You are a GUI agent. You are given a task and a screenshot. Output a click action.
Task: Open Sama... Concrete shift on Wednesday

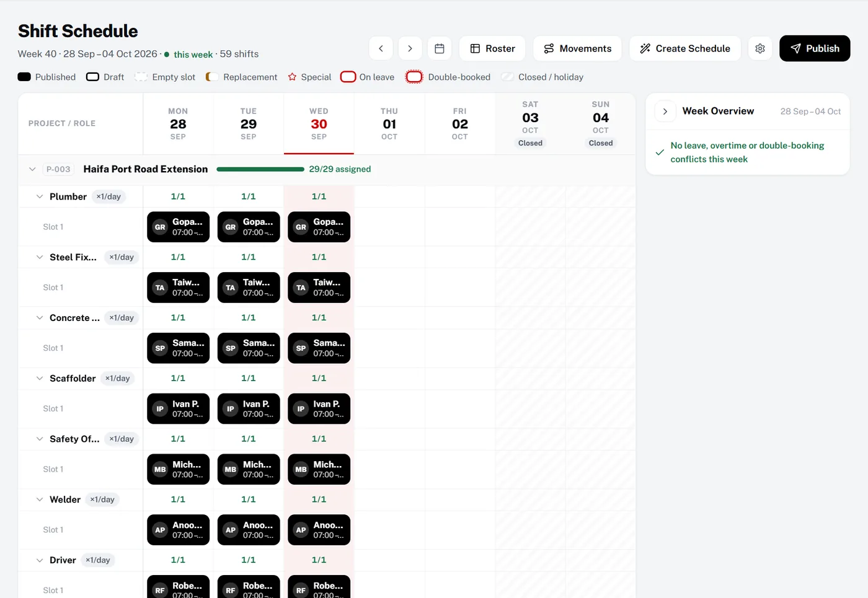click(319, 348)
